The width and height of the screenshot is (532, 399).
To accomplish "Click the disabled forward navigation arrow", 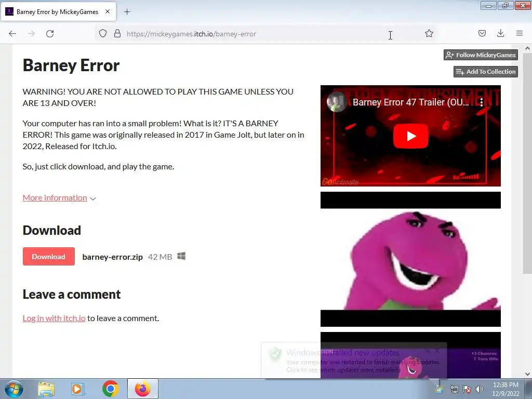I will (x=31, y=34).
